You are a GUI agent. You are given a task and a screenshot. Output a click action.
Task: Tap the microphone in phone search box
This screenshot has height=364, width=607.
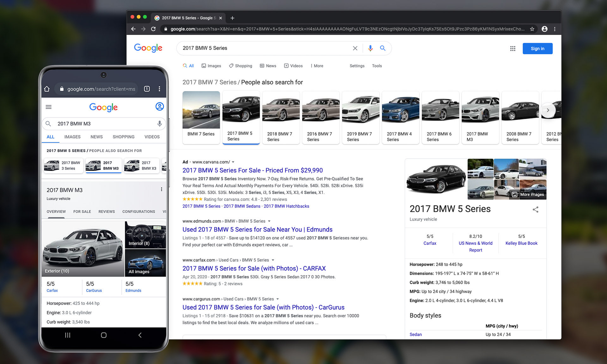point(160,124)
